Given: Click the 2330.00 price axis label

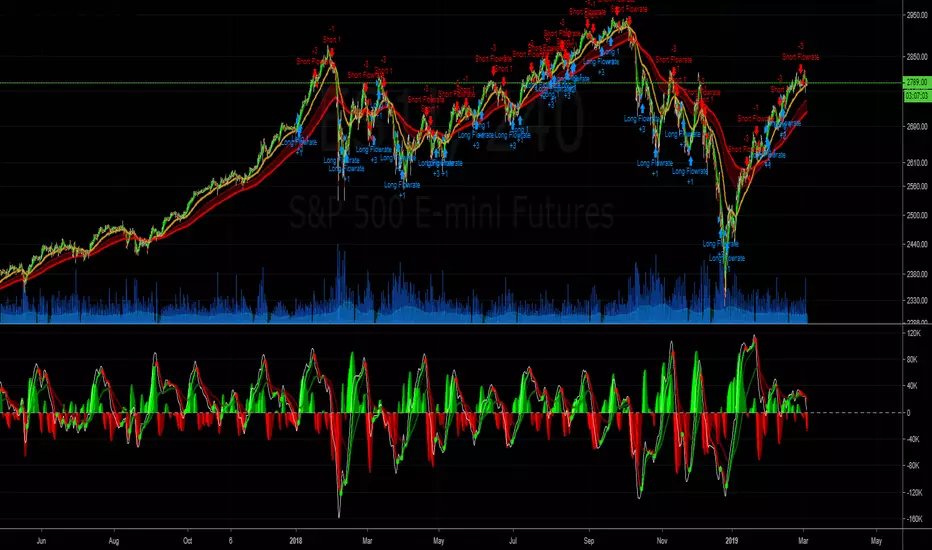Looking at the screenshot, I should (917, 301).
